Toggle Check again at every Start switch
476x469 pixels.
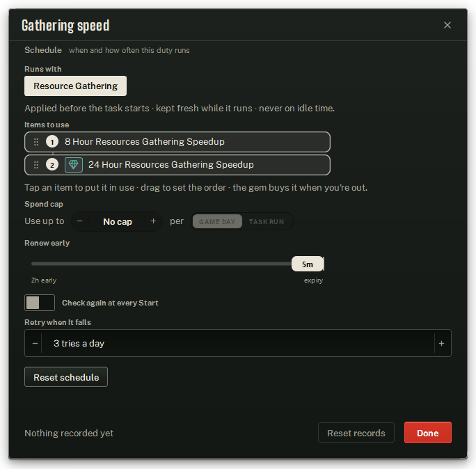(x=40, y=303)
